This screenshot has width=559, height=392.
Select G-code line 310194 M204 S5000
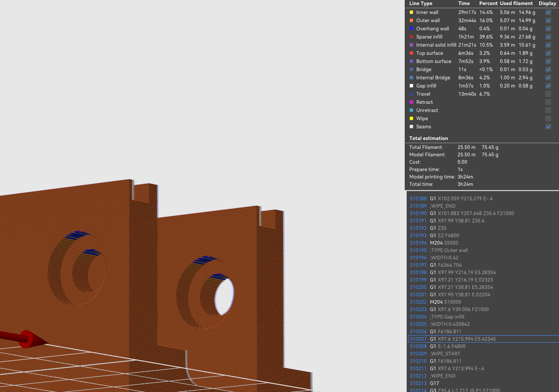484,243
